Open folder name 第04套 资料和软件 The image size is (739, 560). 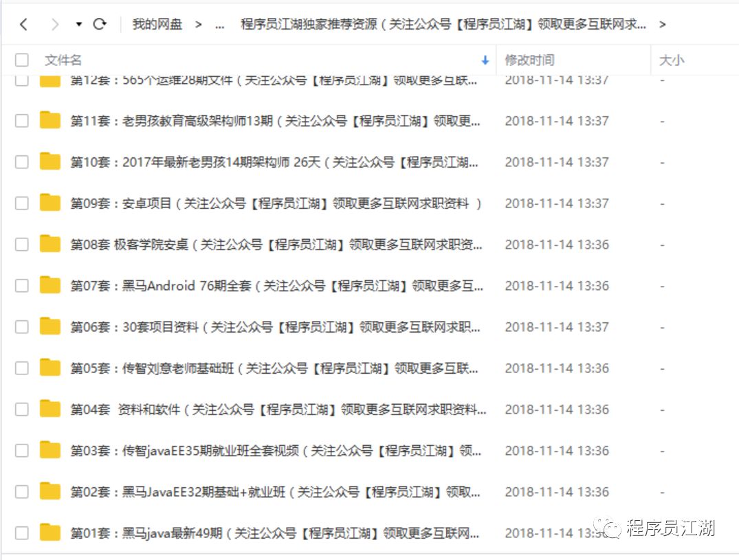click(x=278, y=410)
